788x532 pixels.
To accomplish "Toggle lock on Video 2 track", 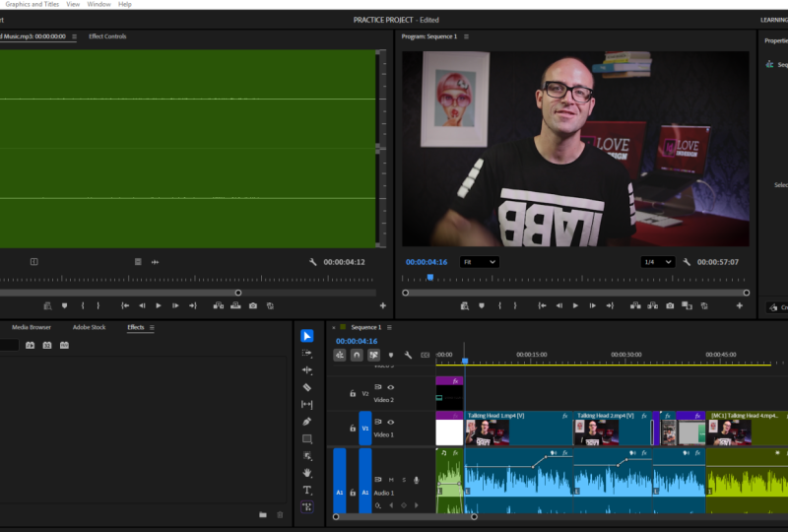I will pos(353,393).
